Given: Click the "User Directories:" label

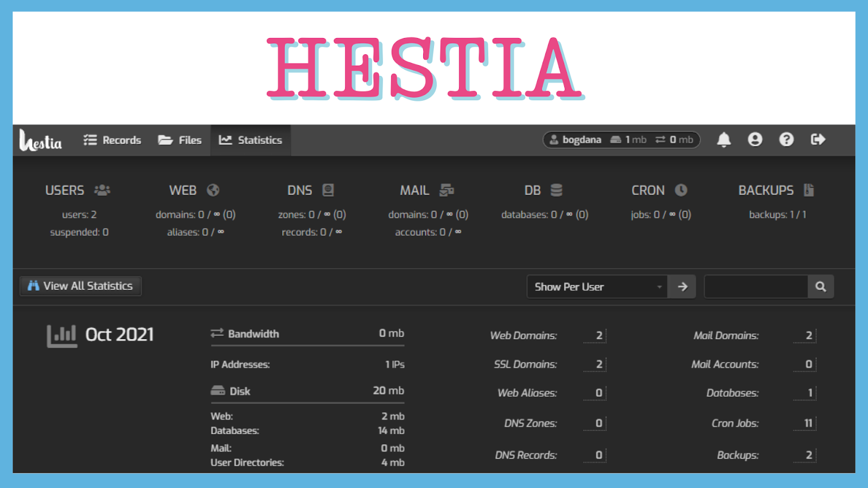Looking at the screenshot, I should tap(247, 463).
